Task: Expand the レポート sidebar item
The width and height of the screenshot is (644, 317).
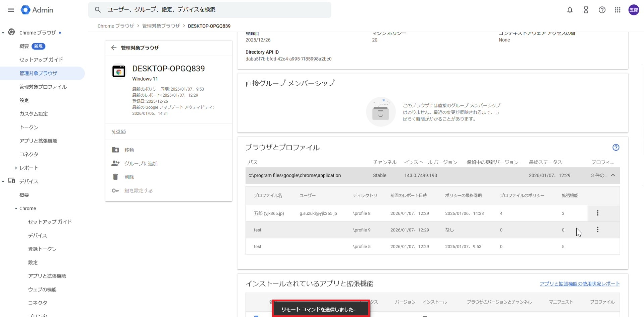Action: pos(16,168)
